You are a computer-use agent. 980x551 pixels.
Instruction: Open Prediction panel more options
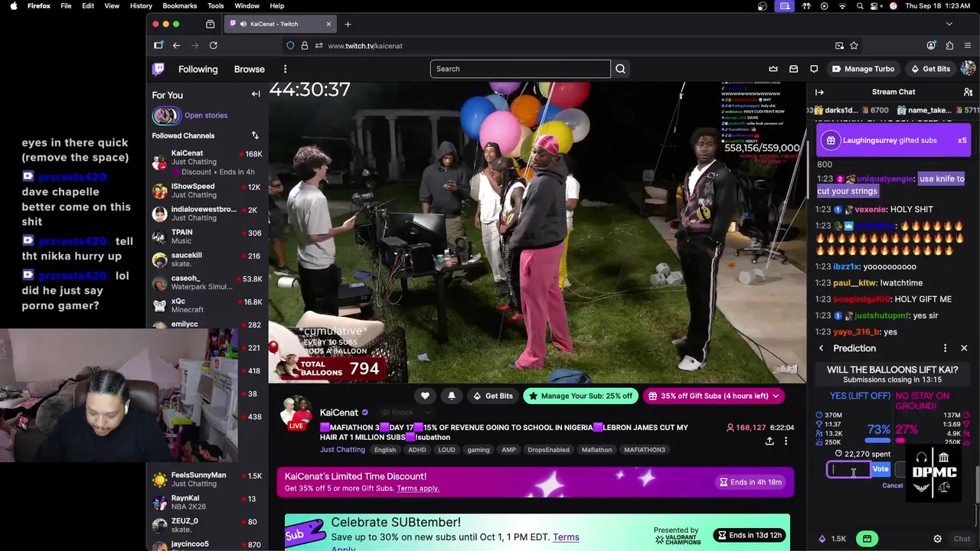945,348
